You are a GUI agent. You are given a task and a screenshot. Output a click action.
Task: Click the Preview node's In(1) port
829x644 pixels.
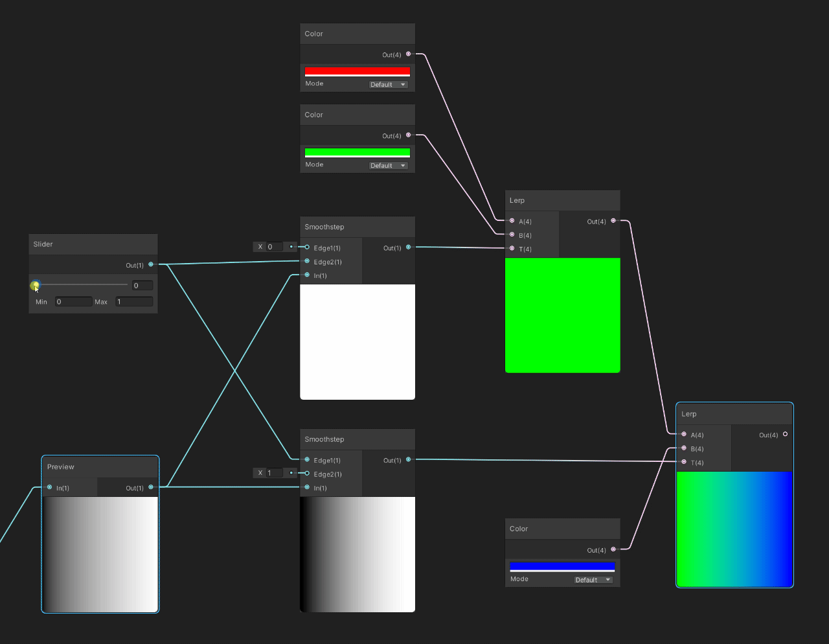(49, 487)
